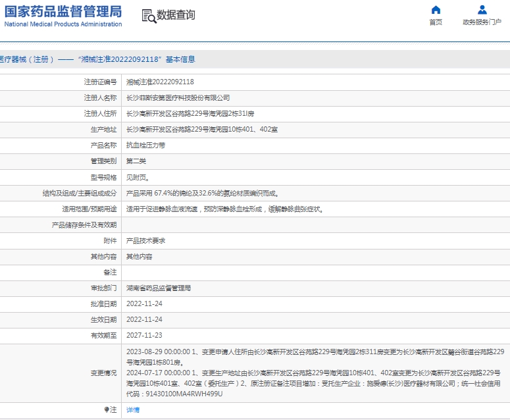Click the page title 基本信息 heading
The width and height of the screenshot is (510, 420).
pos(180,59)
